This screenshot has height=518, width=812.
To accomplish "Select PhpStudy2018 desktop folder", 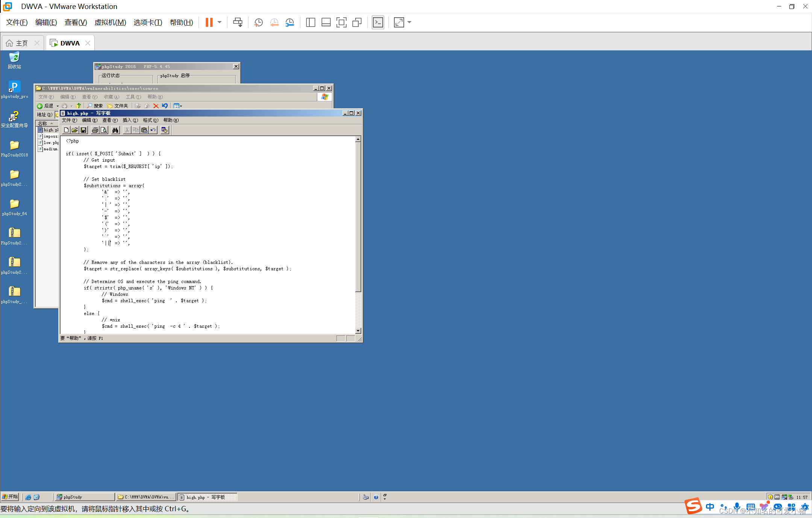I will click(x=14, y=148).
